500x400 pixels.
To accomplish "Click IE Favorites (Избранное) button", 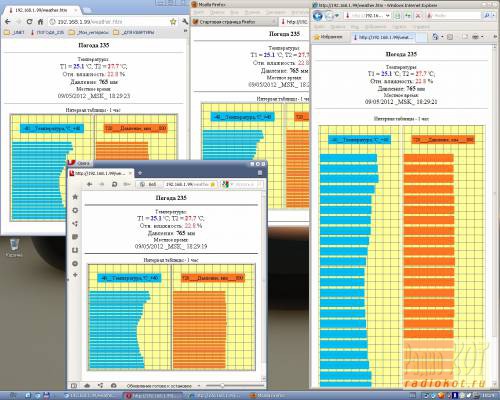I will point(328,37).
